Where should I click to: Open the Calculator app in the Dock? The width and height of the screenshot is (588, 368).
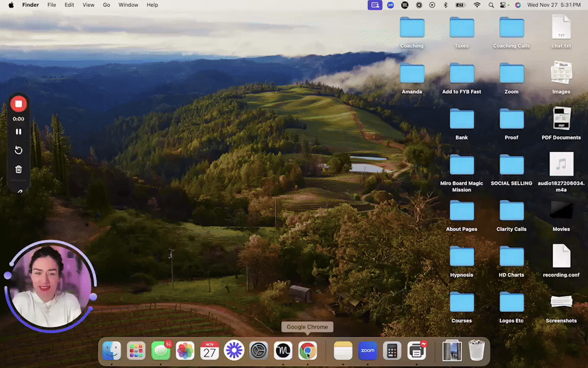[x=392, y=350]
